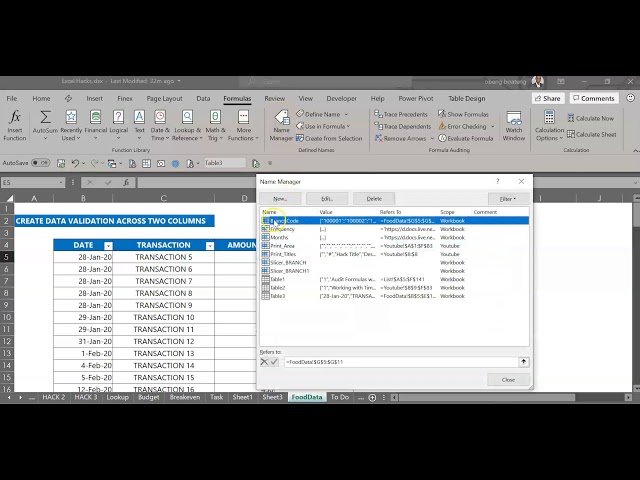
Task: Switch to the Budget sheet tab
Action: click(x=149, y=397)
